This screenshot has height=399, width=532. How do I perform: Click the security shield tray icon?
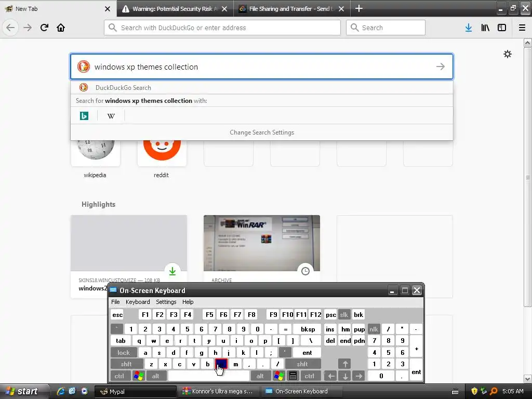[x=474, y=391]
